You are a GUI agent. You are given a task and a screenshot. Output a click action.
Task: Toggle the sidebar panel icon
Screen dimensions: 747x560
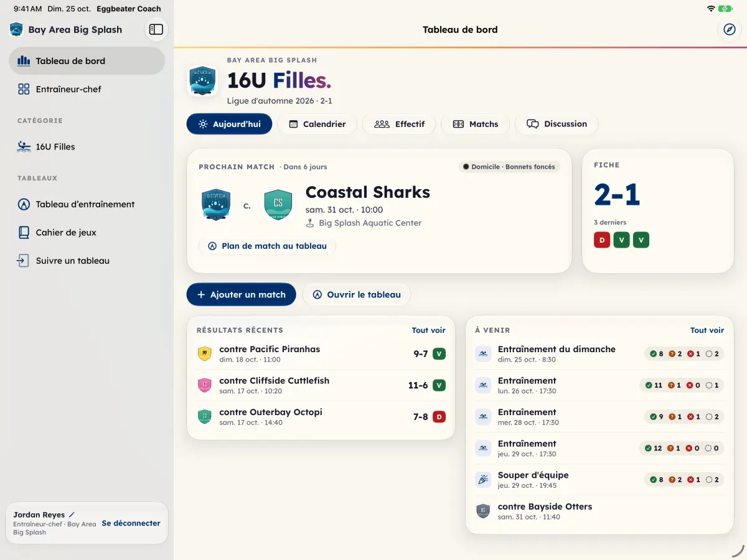(156, 29)
